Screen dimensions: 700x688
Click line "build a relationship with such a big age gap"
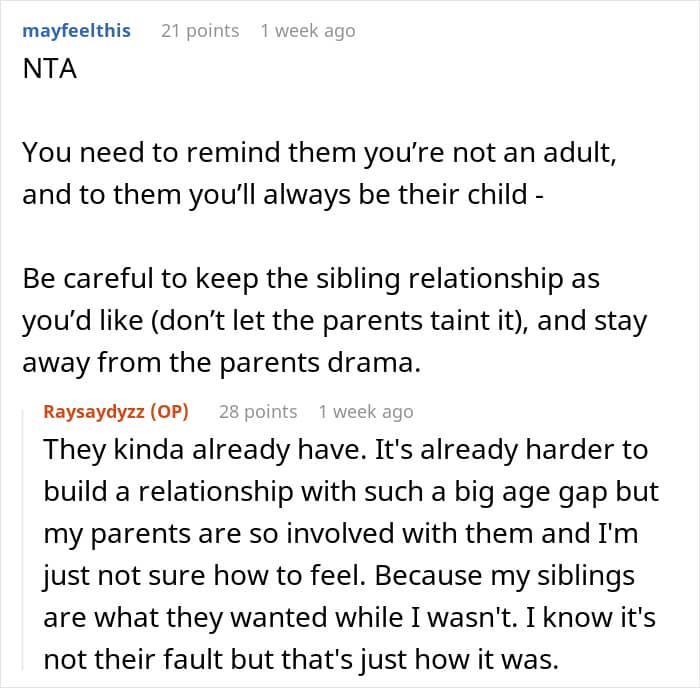351,493
